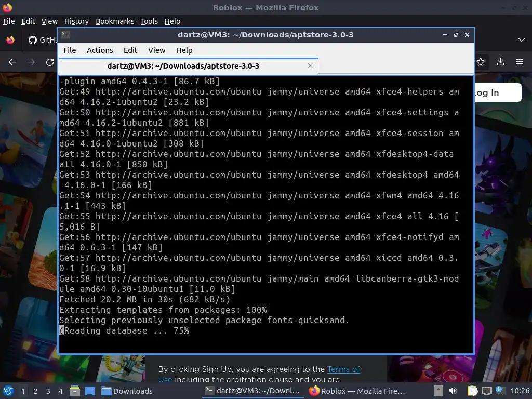
Task: Click the update notifier tray icon
Action: (499, 390)
